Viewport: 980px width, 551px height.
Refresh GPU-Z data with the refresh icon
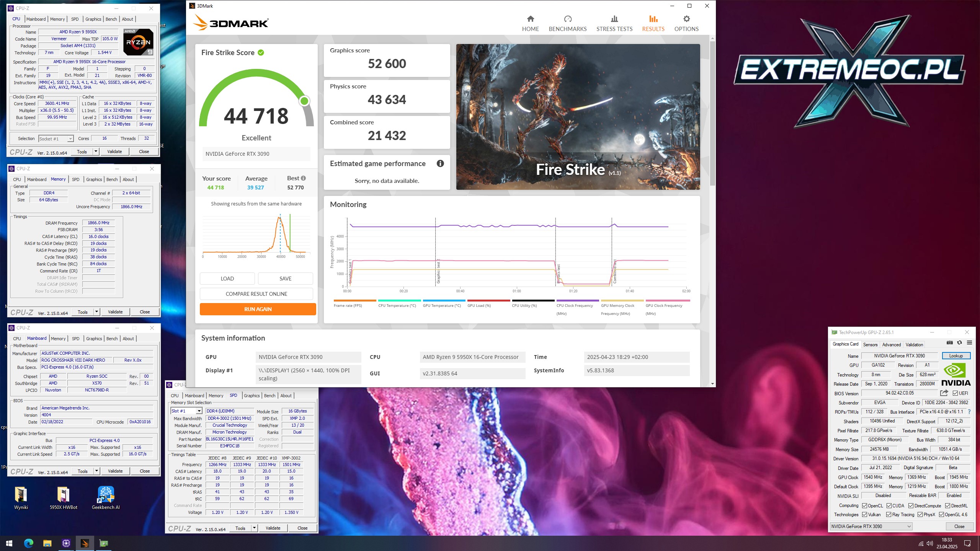[x=959, y=342]
